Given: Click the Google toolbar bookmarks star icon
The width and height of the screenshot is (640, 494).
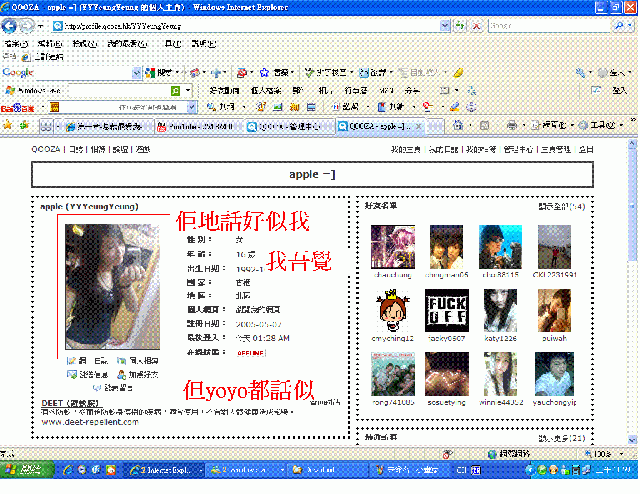Looking at the screenshot, I should (264, 73).
